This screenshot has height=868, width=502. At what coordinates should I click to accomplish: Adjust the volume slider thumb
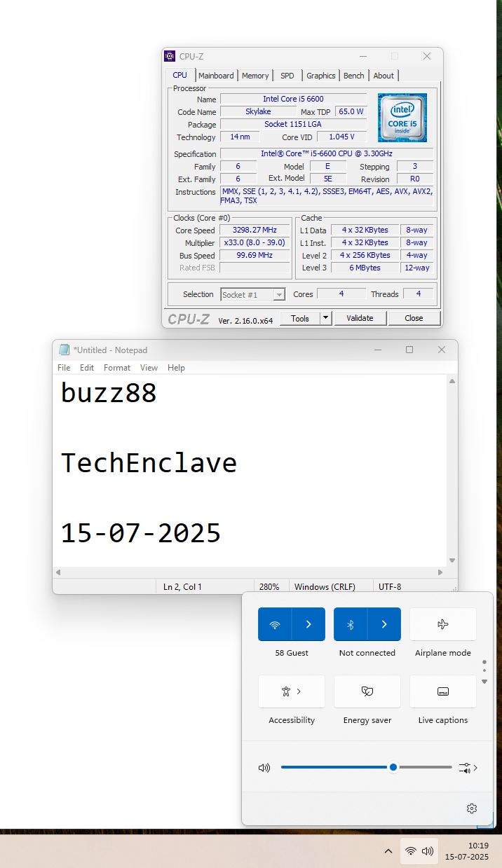coord(393,767)
